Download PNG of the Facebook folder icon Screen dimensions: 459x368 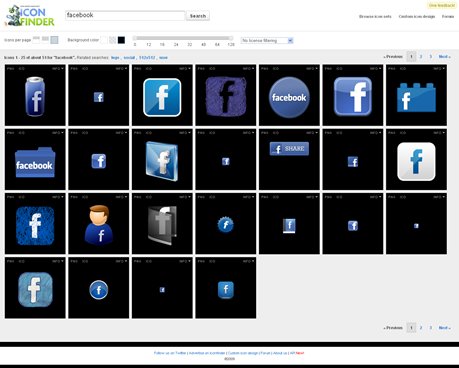(x=10, y=133)
